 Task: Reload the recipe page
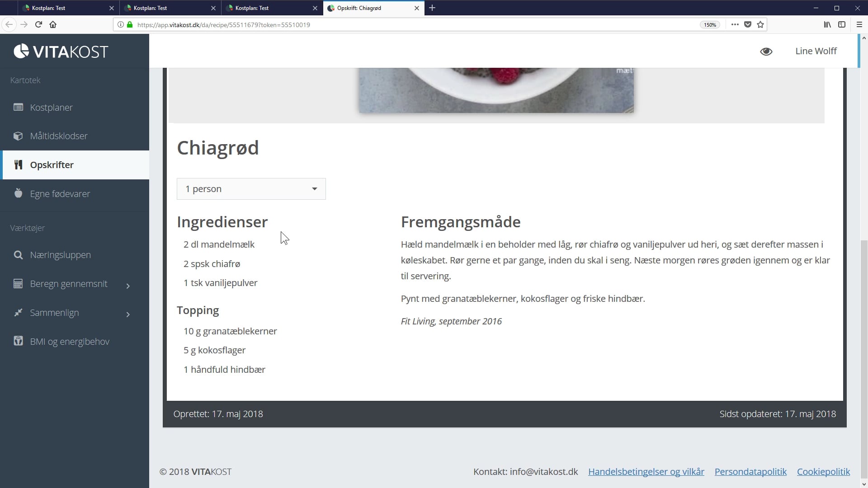(38, 24)
